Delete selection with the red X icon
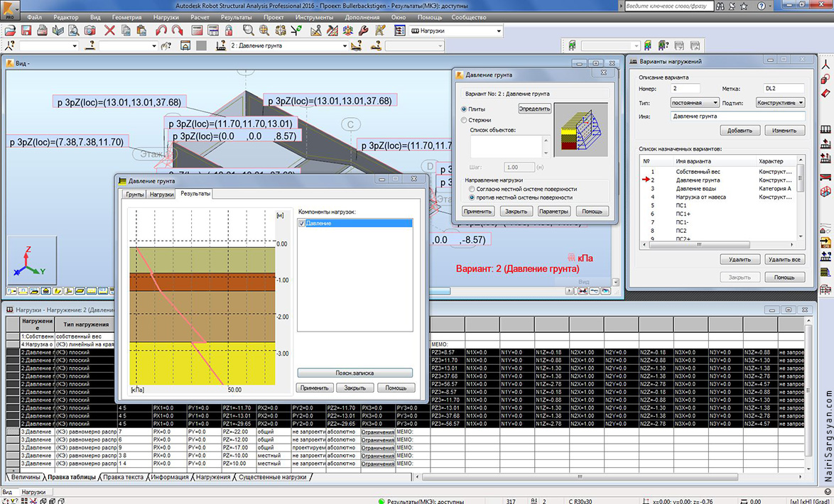This screenshot has width=834, height=504. pyautogui.click(x=109, y=31)
